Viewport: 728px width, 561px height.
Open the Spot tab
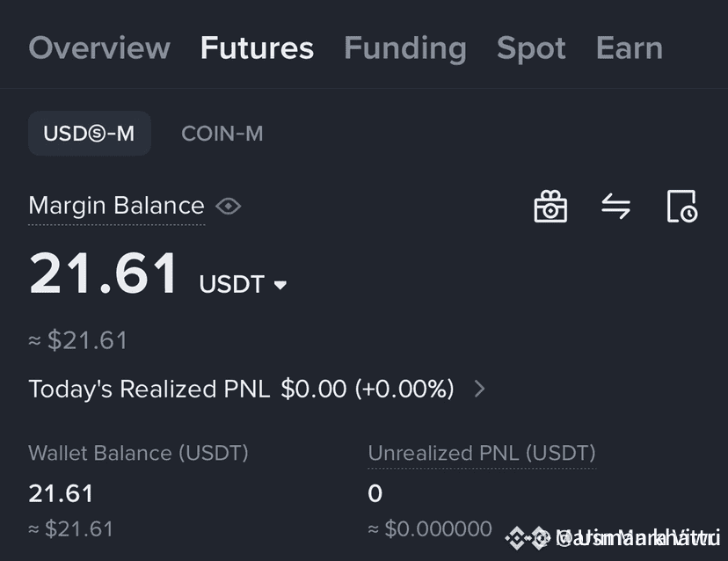pyautogui.click(x=531, y=49)
